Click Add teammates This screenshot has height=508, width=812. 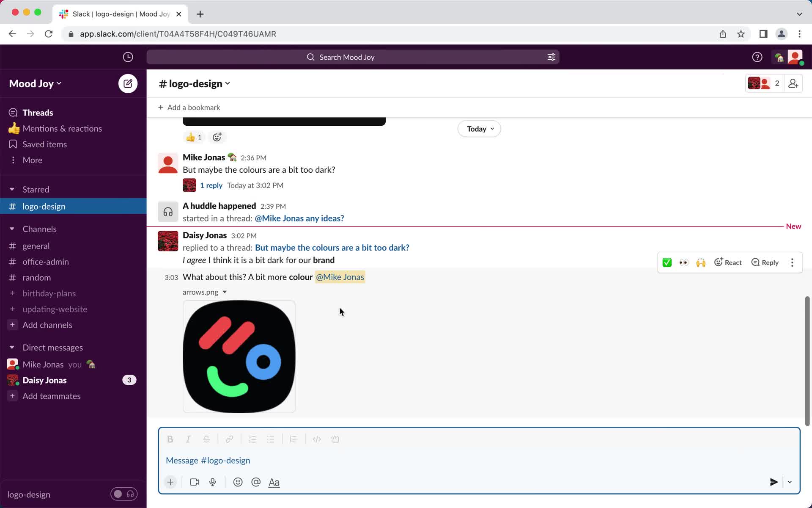point(73,396)
